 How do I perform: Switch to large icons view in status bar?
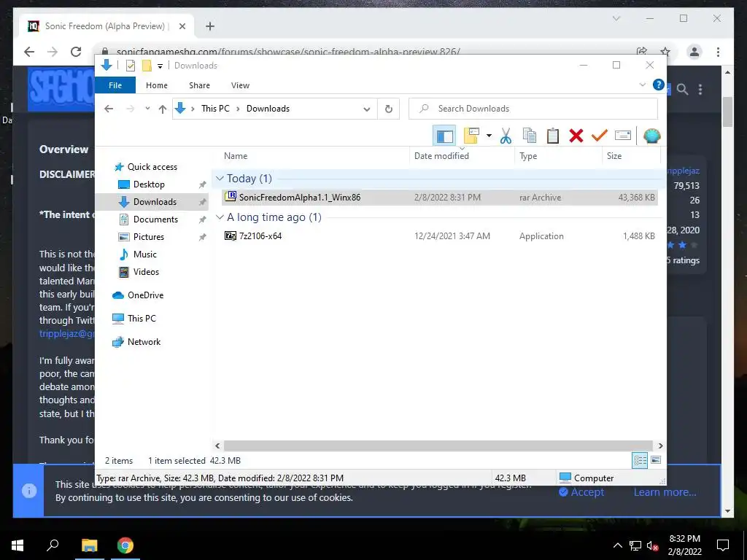coord(656,460)
